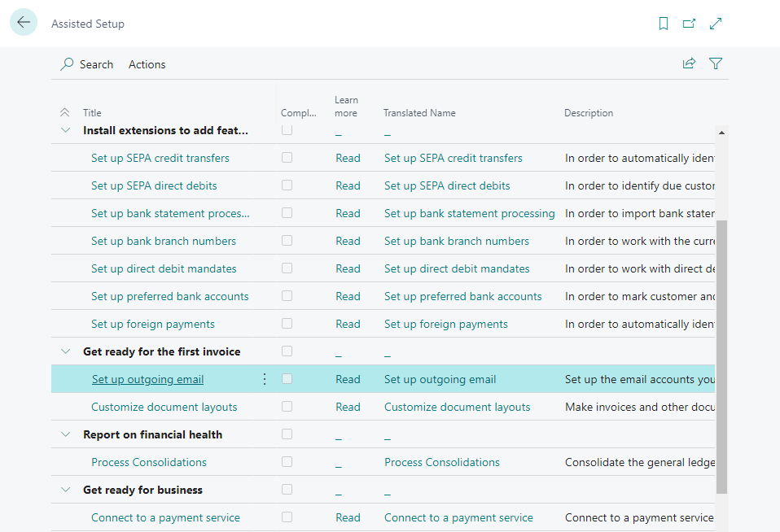Click the Share icon above the list
This screenshot has height=532, width=780.
(689, 63)
